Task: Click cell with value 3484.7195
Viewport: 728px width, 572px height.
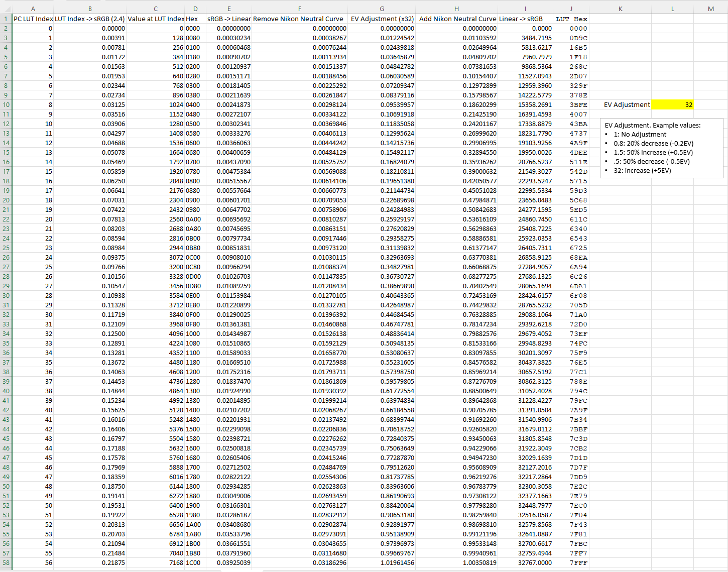Action: pos(525,38)
